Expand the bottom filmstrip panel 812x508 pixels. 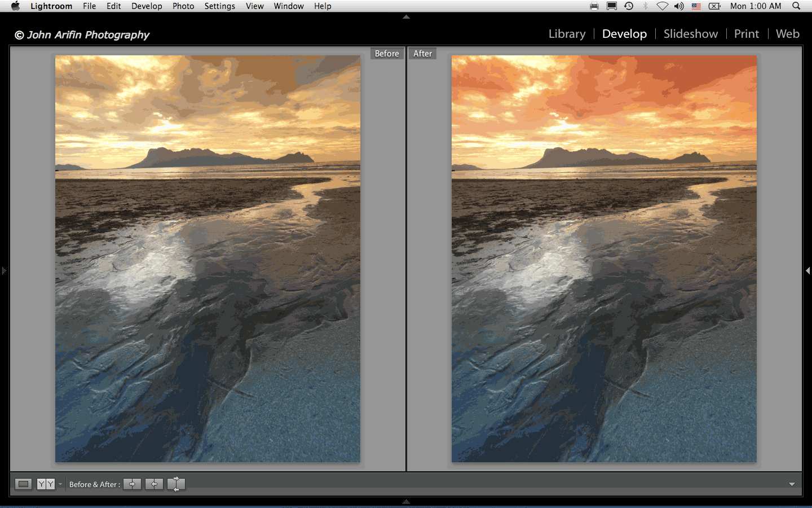[406, 501]
